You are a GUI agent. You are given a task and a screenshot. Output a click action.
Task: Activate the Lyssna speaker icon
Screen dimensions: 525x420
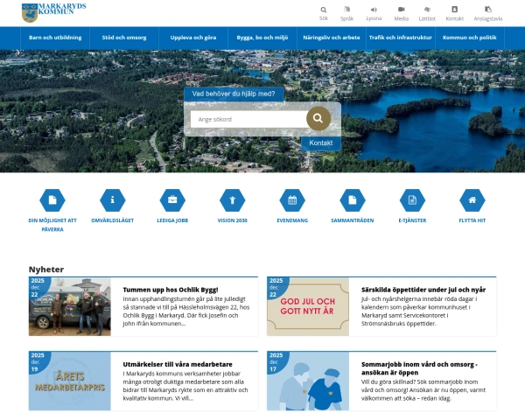374,10
